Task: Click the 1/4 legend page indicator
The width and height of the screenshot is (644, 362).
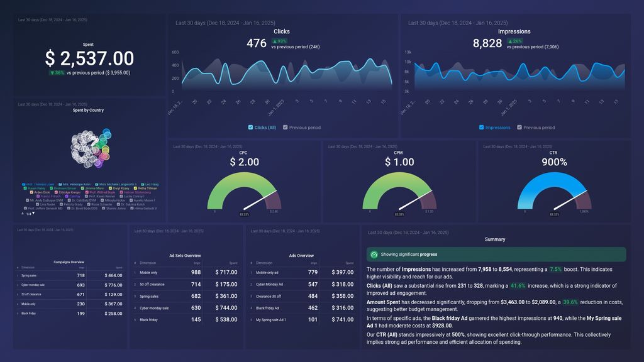Action: click(28, 214)
